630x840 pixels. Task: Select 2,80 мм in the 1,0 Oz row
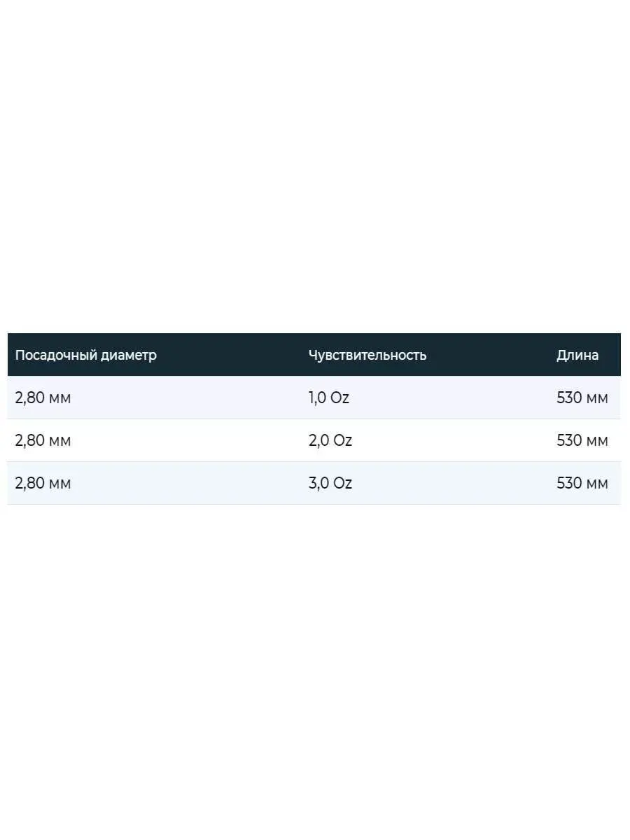pos(43,398)
